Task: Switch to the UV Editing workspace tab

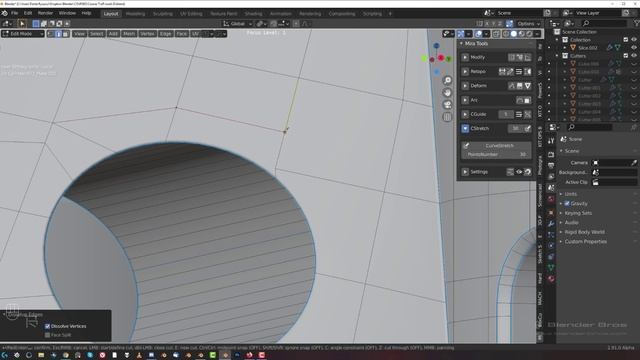Action: click(191, 13)
